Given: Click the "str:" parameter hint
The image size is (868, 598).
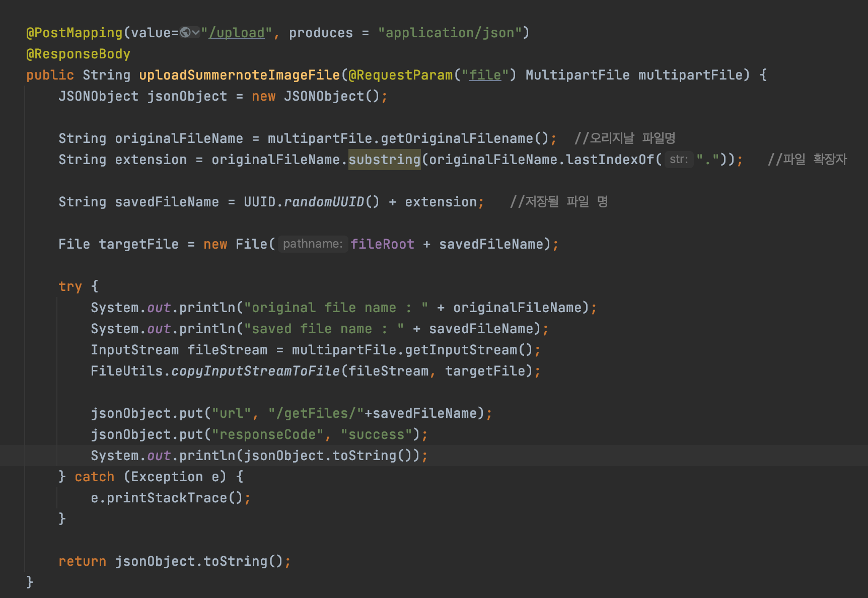Looking at the screenshot, I should 679,160.
